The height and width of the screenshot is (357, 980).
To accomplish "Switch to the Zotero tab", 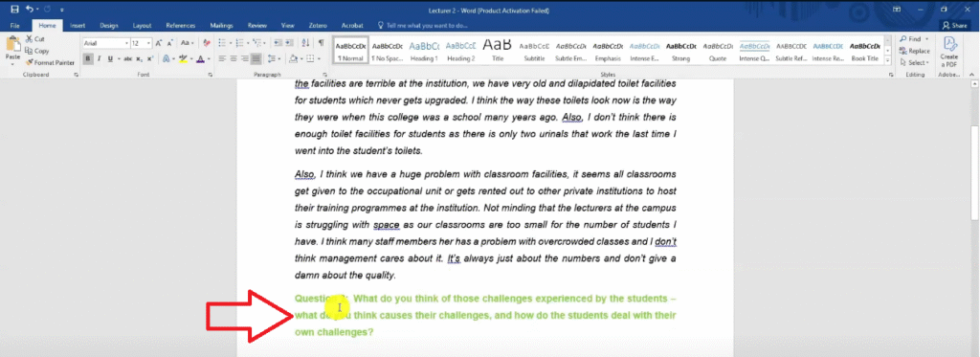I will [x=318, y=26].
